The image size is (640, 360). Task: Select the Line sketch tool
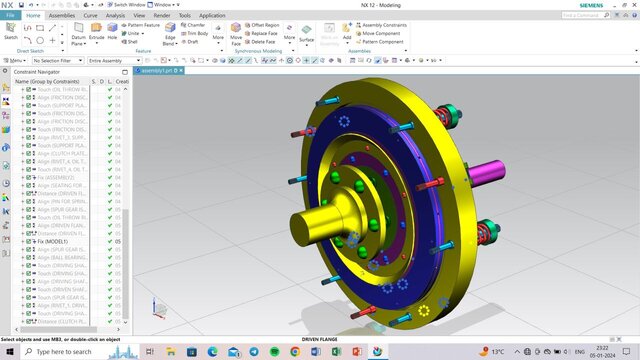point(52,28)
